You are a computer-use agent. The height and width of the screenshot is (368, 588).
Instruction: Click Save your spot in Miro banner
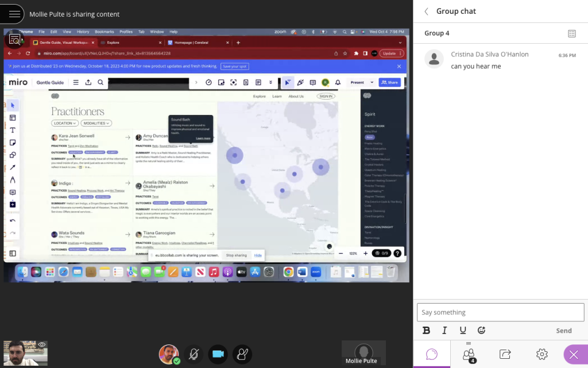point(235,67)
